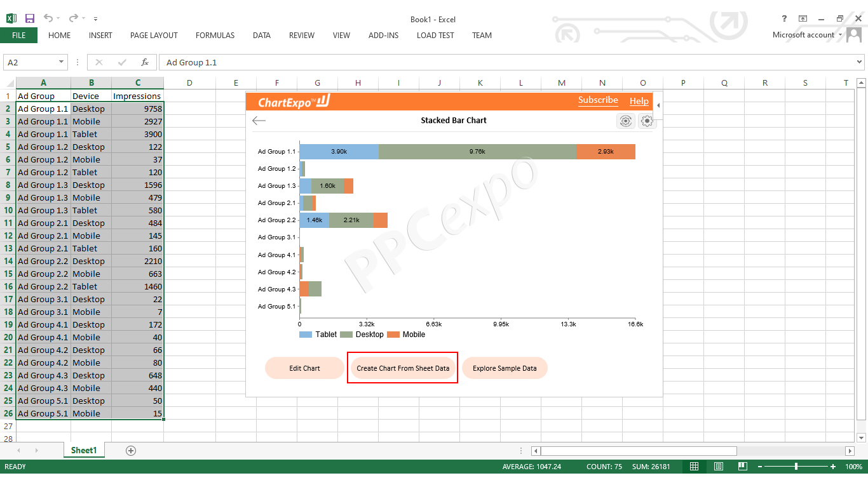Switch to Normal view in the status bar
The image size is (868, 485).
(693, 466)
